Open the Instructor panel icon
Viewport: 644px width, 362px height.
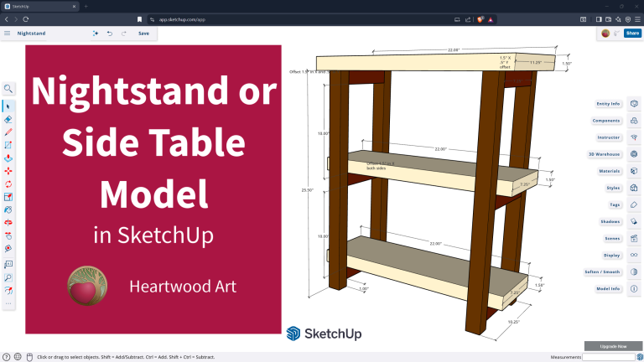[634, 137]
